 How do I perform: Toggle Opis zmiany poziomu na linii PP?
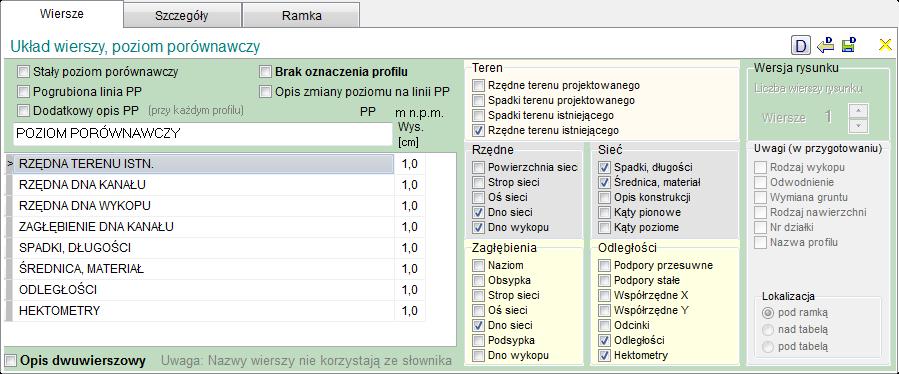[x=265, y=91]
